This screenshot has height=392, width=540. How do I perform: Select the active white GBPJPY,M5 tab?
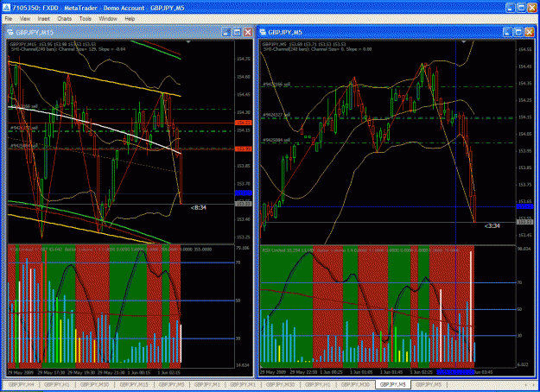click(392, 384)
